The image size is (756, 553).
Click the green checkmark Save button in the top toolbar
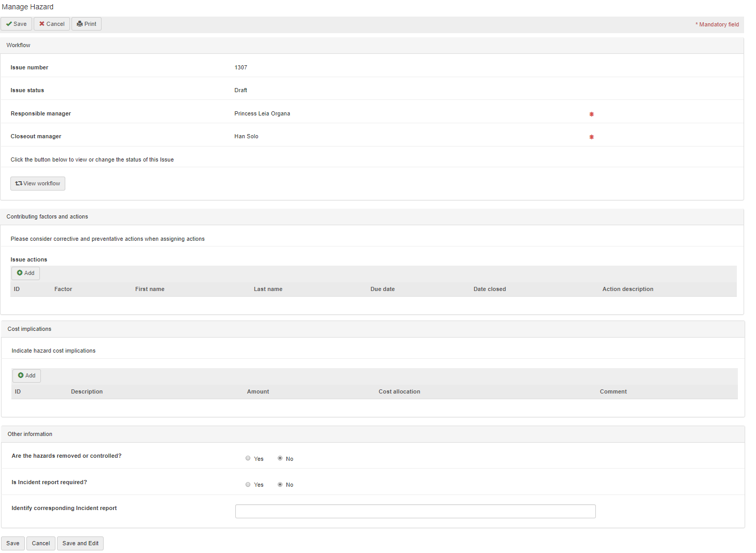tap(17, 24)
